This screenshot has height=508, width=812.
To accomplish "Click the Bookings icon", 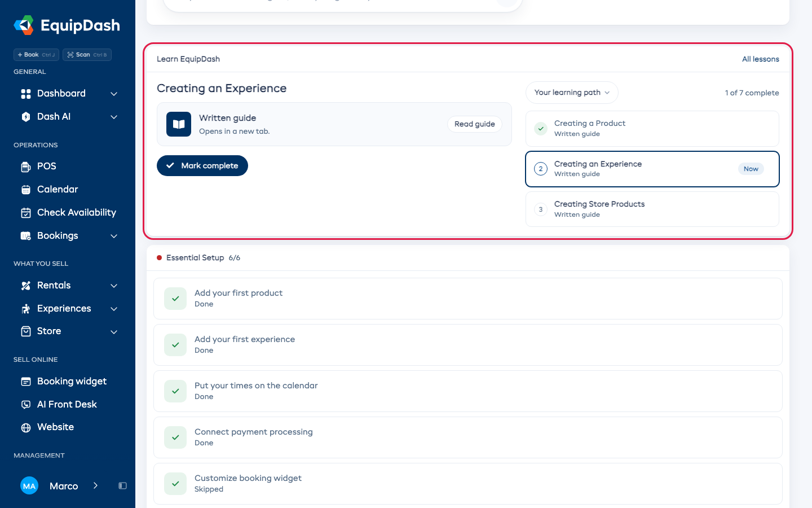I will (26, 236).
